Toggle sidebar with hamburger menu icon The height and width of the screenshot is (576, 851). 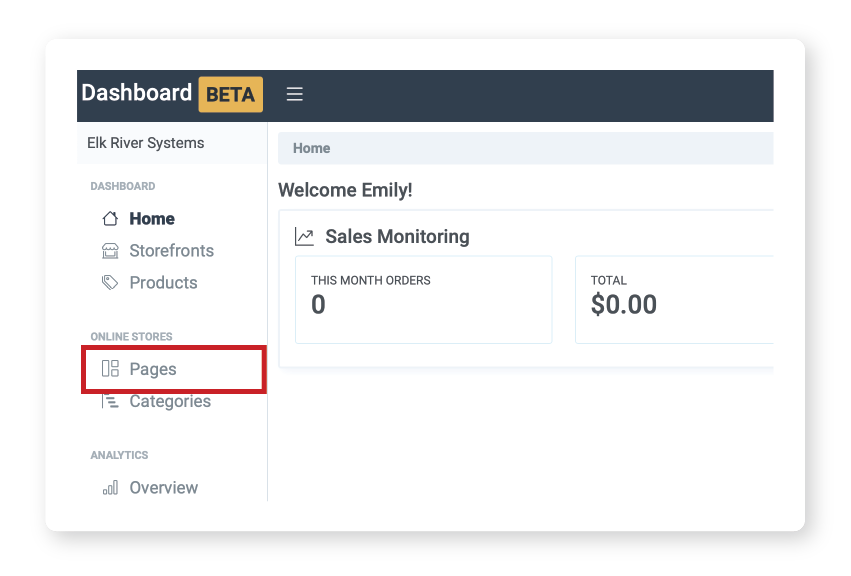click(294, 94)
